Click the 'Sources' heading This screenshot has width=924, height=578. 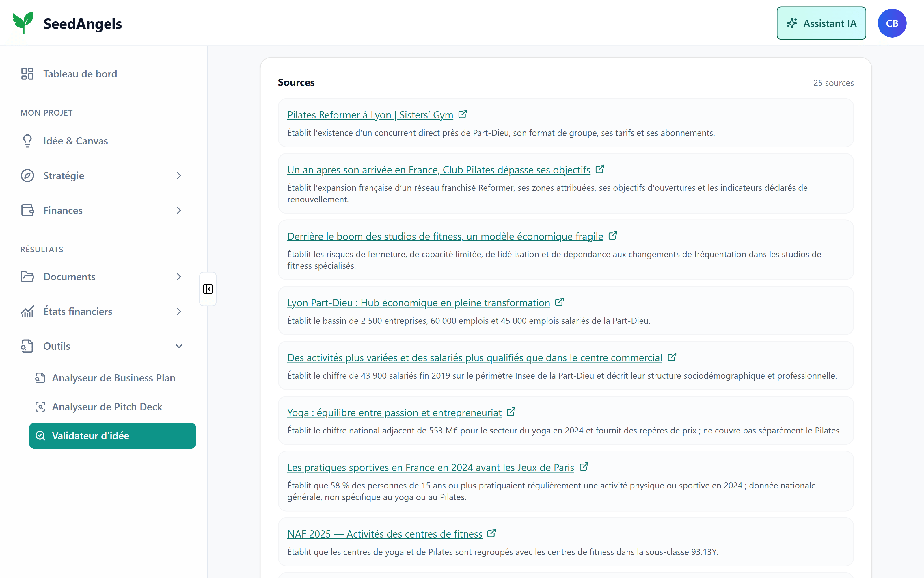[296, 82]
